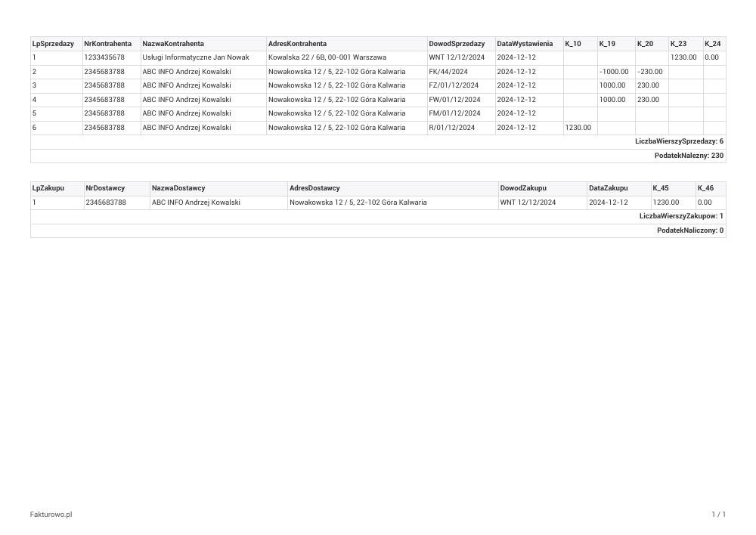This screenshot has width=756, height=535.
Task: Click the K_24 value 0.00
Action: click(711, 57)
